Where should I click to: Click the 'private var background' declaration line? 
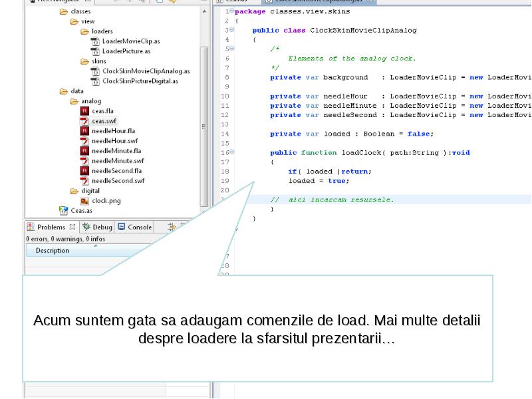pos(400,77)
